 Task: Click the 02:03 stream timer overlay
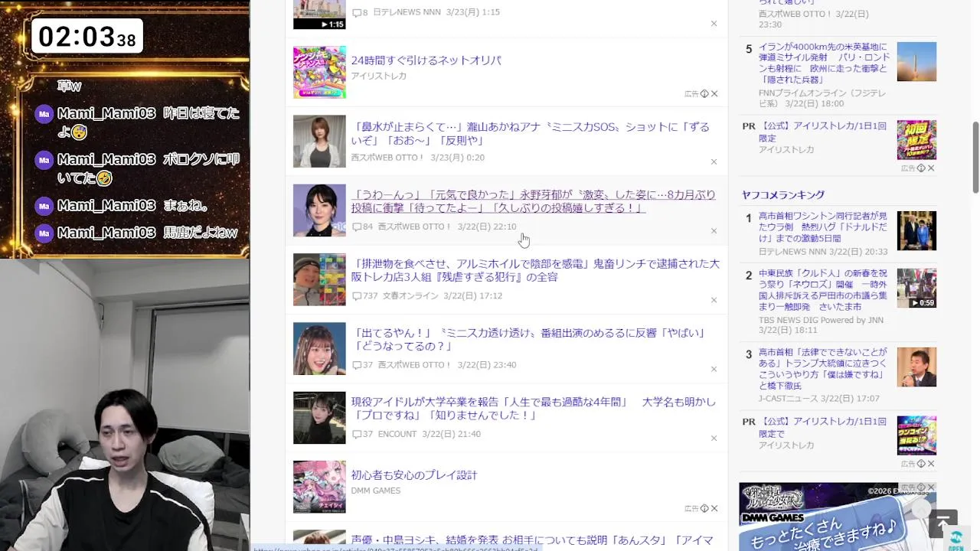(x=87, y=36)
